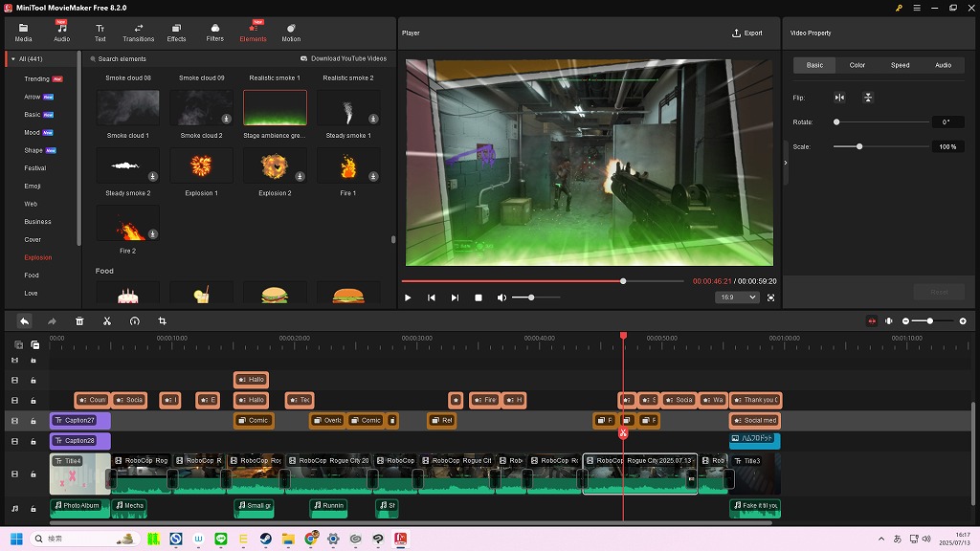980x551 pixels.
Task: Open the Windows Start menu
Action: pyautogui.click(x=17, y=539)
